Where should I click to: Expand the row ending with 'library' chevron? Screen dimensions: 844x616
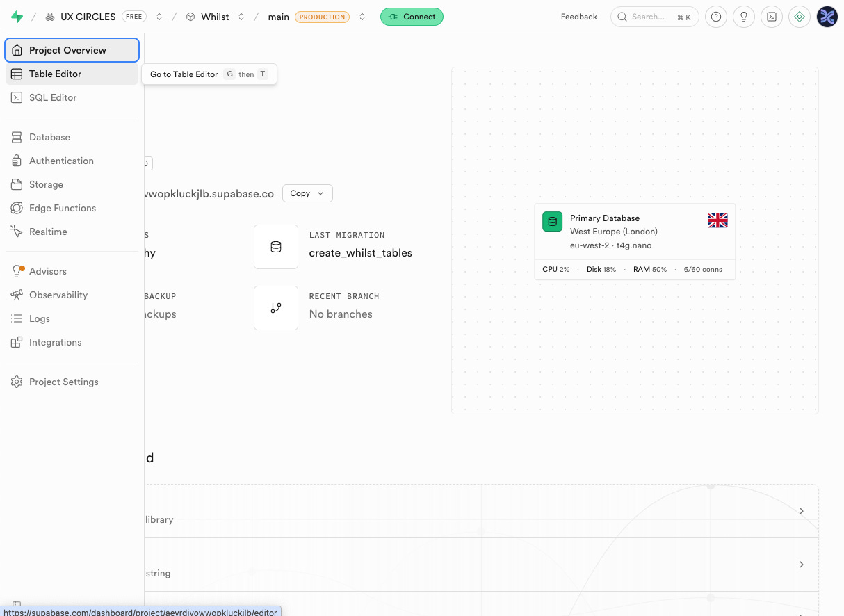coord(801,511)
